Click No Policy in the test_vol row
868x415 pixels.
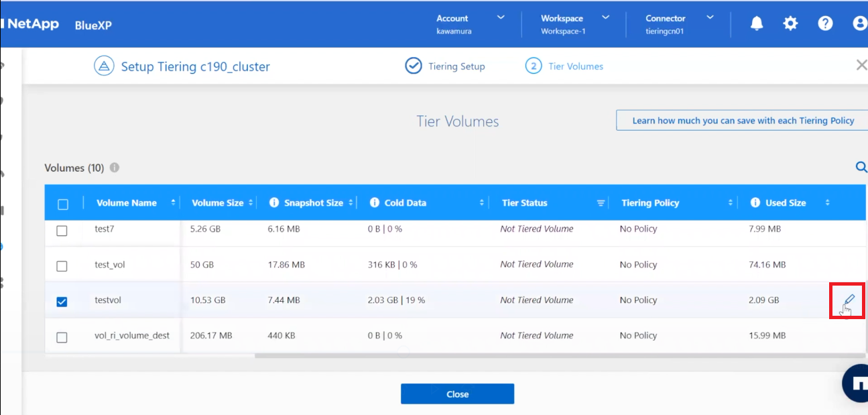click(638, 264)
